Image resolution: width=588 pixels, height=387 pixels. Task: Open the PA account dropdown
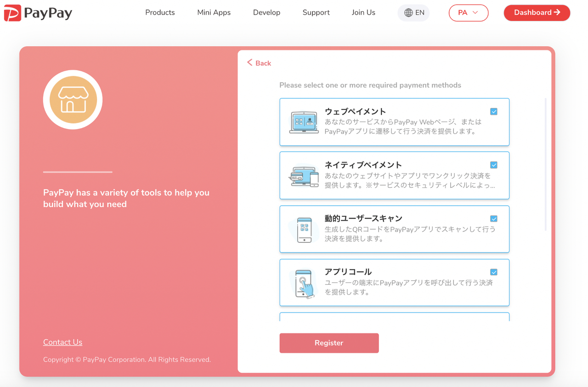(469, 13)
